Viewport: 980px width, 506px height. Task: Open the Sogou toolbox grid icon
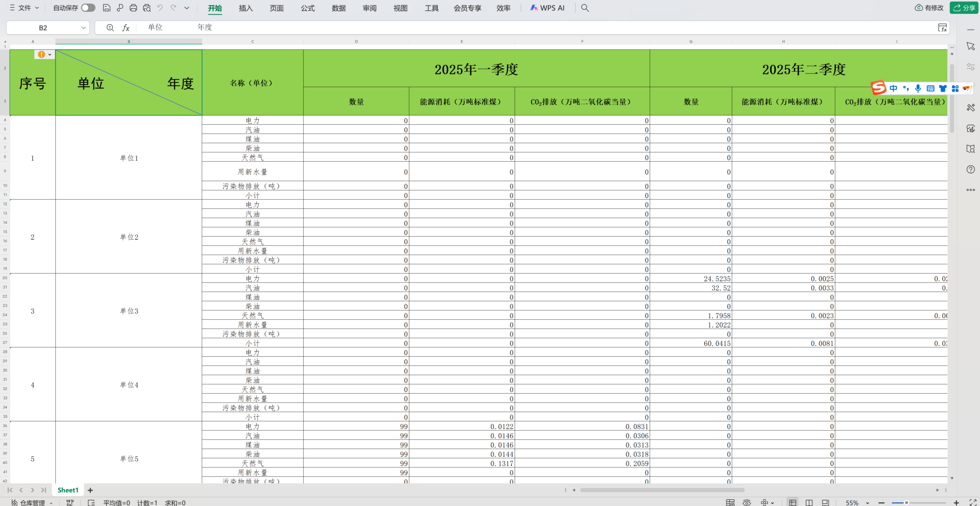point(955,88)
